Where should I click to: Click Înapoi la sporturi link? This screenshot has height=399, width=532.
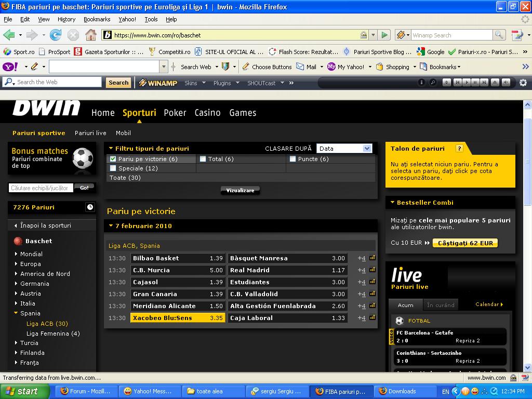(x=46, y=225)
